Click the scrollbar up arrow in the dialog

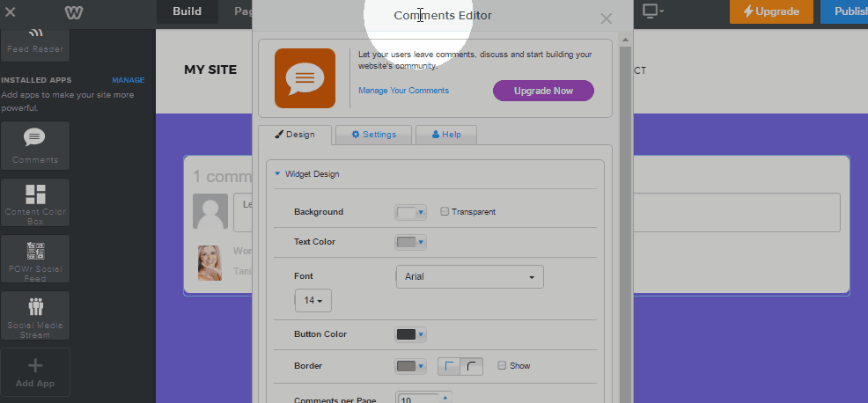(626, 40)
